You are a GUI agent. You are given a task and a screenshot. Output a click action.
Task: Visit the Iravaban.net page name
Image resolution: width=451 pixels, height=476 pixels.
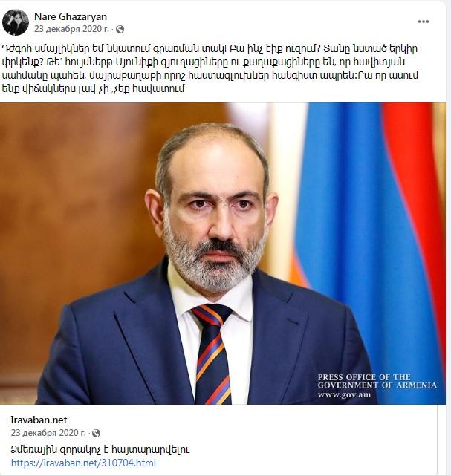pyautogui.click(x=39, y=420)
